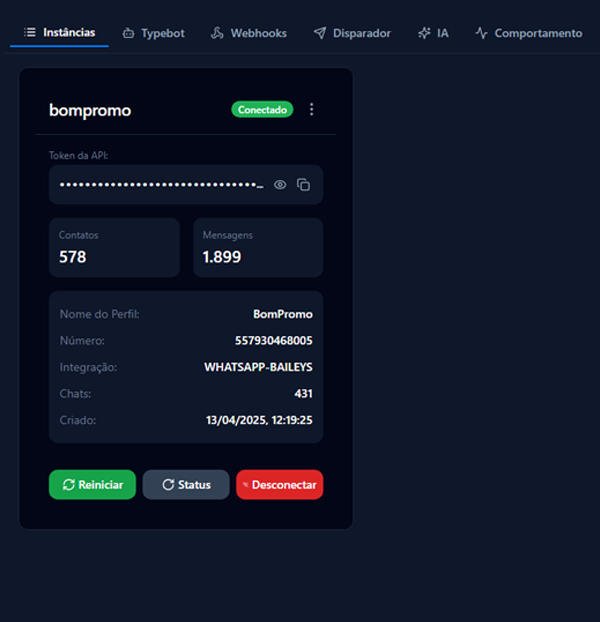Viewport: 600px width, 622px height.
Task: Click the creation date 13/04/2025, 12:19:25
Action: 259,420
